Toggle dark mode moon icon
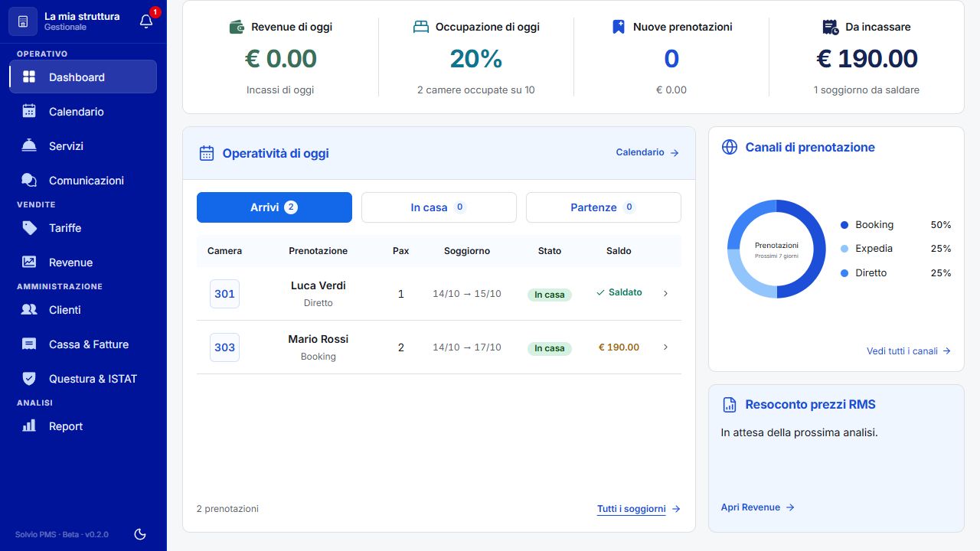Viewport: 980px width, 551px height. (140, 534)
